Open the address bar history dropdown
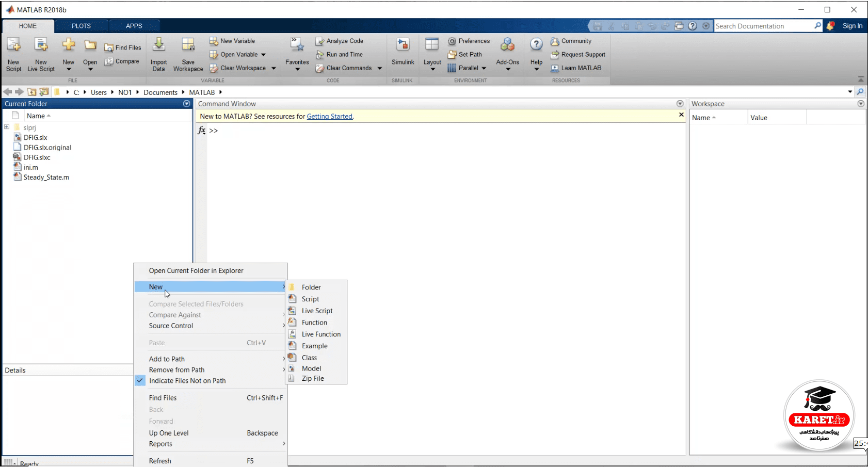868x467 pixels. pos(850,92)
